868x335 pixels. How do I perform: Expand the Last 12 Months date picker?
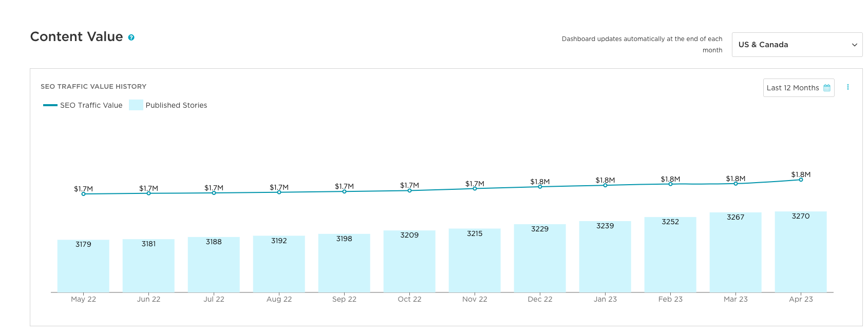coord(799,88)
